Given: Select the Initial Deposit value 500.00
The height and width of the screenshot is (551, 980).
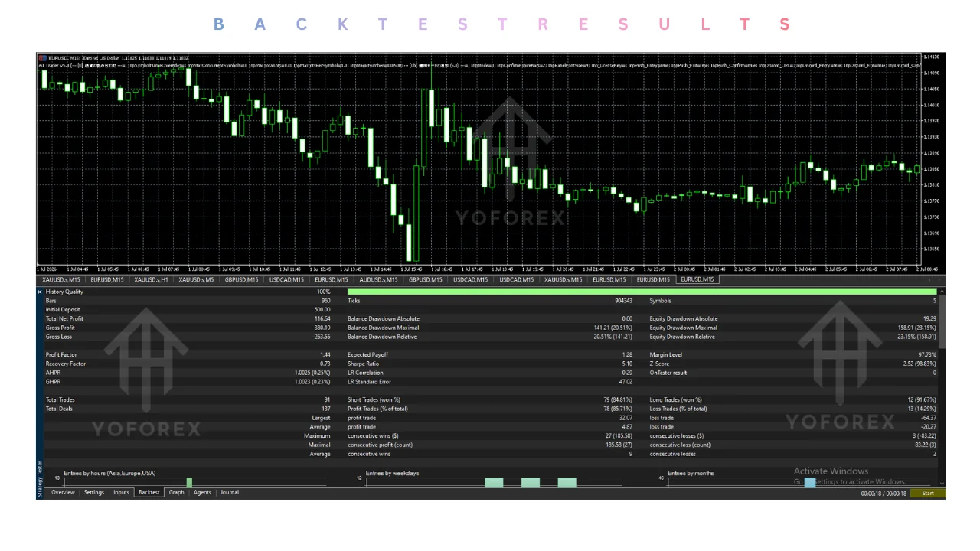Looking at the screenshot, I should click(x=322, y=309).
